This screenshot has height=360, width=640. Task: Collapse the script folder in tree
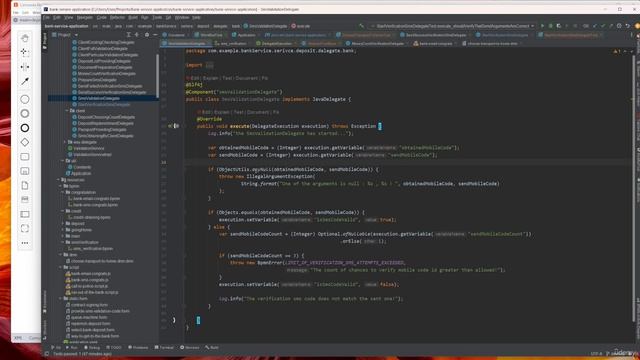(x=60, y=267)
